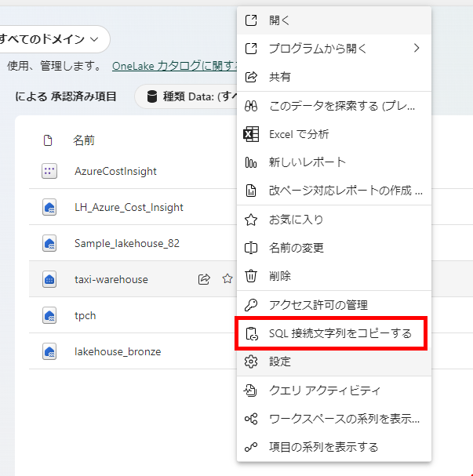Click the clipboard link icon for SQL string

coord(252,333)
